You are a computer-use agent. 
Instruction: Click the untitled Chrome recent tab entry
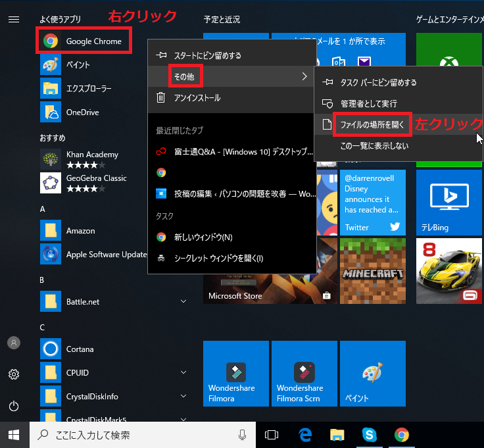232,172
